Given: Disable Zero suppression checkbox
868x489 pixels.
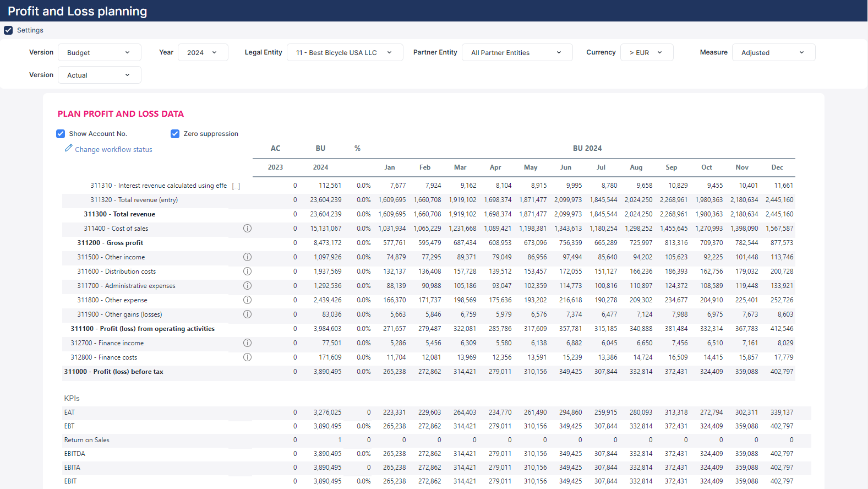Looking at the screenshot, I should tap(175, 134).
